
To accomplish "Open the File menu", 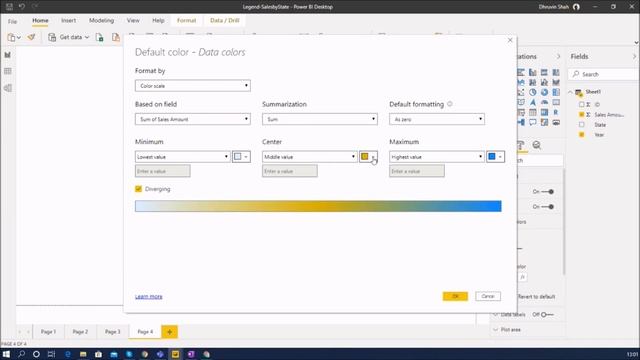I will click(x=13, y=21).
